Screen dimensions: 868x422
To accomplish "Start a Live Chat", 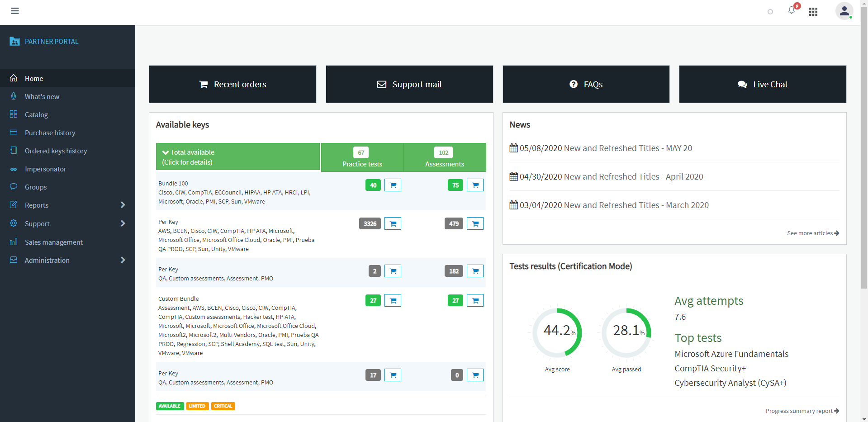I will (763, 84).
